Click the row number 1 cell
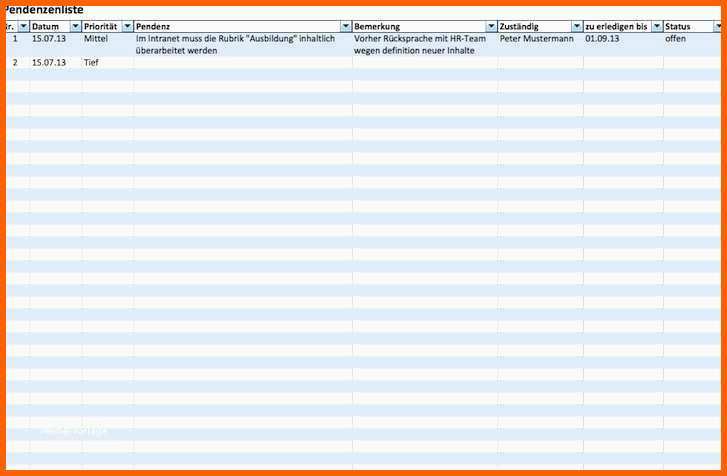Screen dimensions: 727x476 pos(14,38)
